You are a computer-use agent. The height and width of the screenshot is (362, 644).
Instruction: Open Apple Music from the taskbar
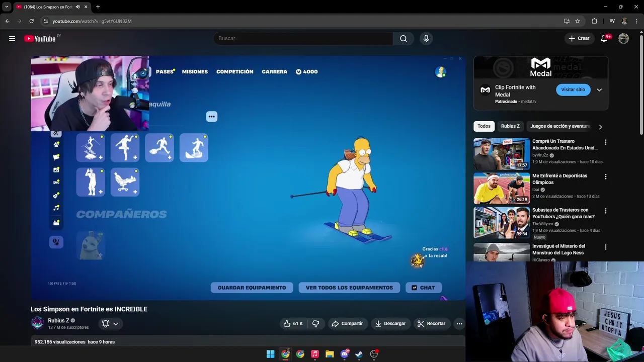click(x=315, y=354)
